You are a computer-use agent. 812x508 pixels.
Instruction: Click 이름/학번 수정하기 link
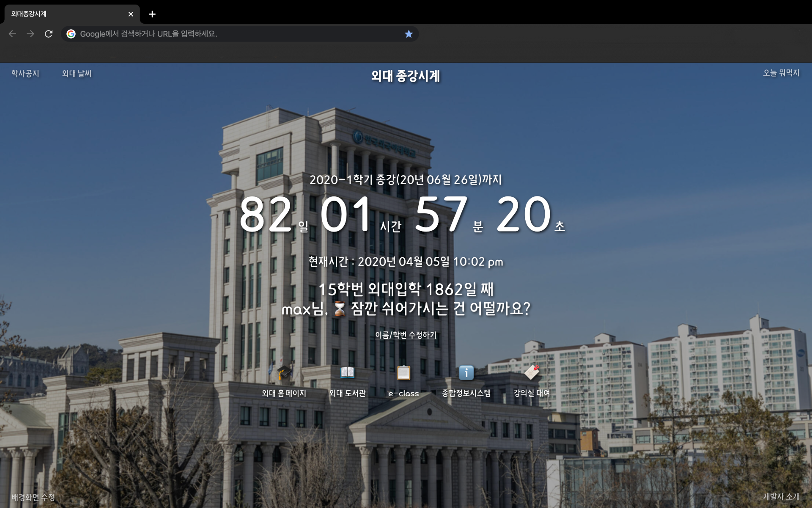click(406, 335)
